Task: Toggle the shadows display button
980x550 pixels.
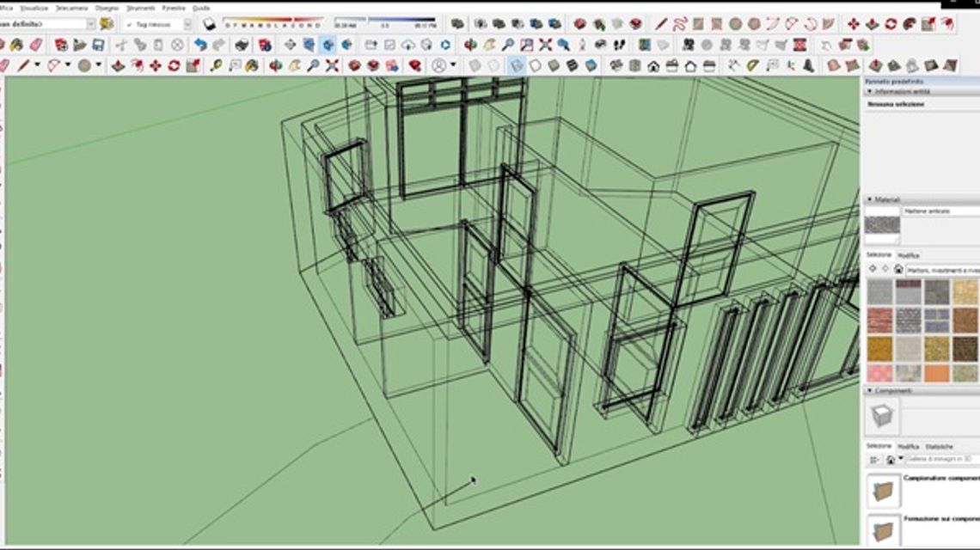Action: pos(208,24)
